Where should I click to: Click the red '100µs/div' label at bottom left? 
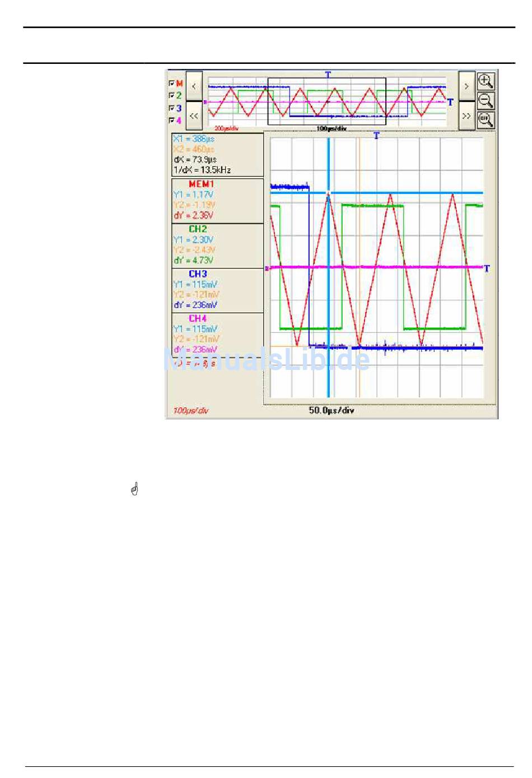pyautogui.click(x=191, y=411)
